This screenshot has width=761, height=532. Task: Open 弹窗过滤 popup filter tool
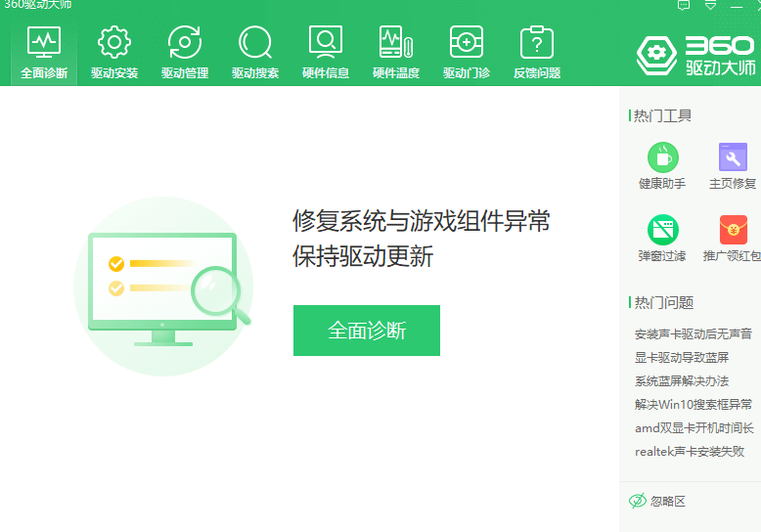click(x=662, y=238)
